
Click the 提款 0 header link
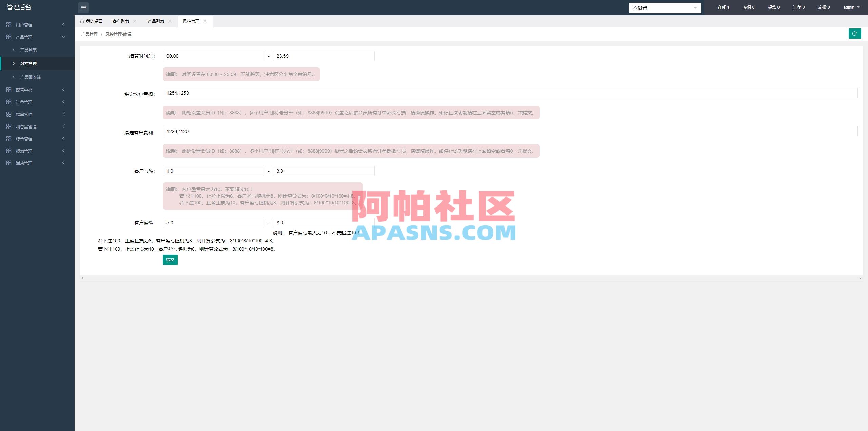tap(774, 7)
